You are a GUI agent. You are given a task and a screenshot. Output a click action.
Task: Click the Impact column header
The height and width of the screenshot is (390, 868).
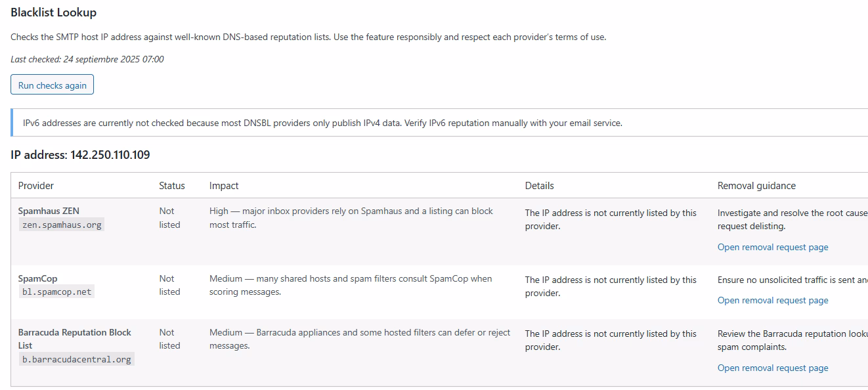224,186
